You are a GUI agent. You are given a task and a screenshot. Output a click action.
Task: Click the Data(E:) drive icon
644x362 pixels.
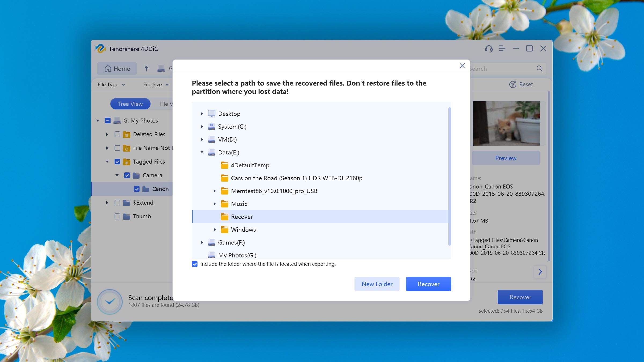coord(211,152)
